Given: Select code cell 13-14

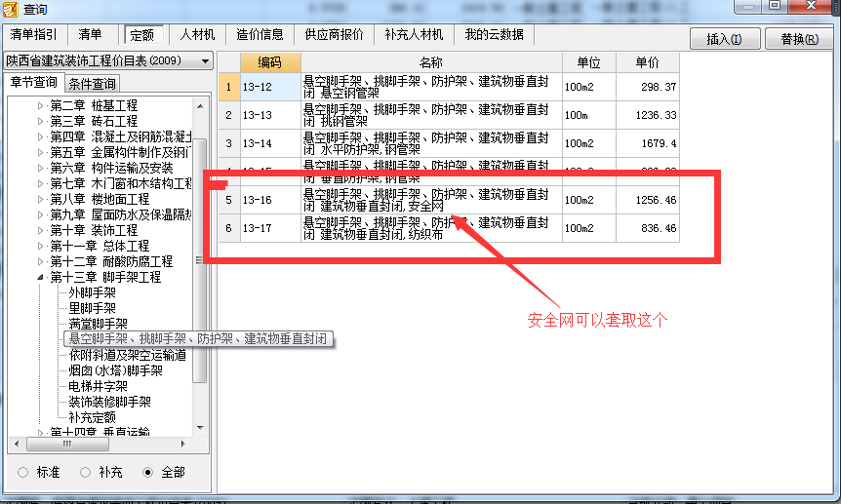Looking at the screenshot, I should (x=270, y=143).
